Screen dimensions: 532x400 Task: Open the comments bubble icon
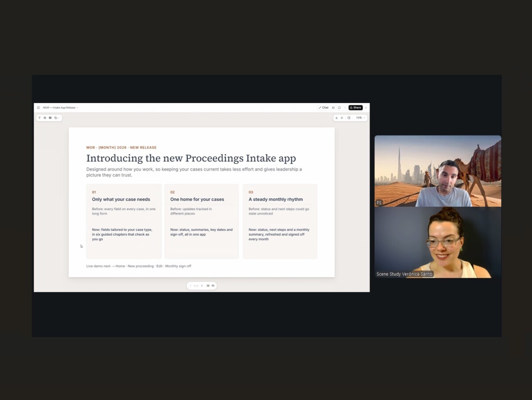(339, 108)
